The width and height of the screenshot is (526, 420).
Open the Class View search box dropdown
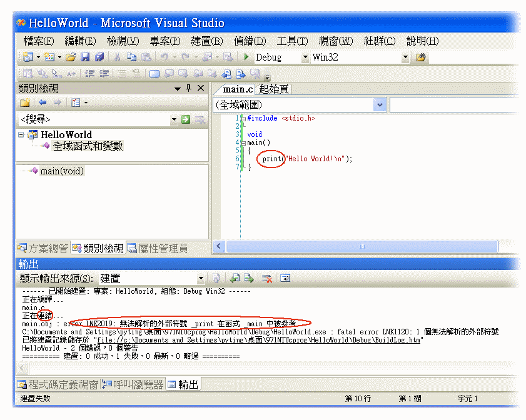(174, 119)
